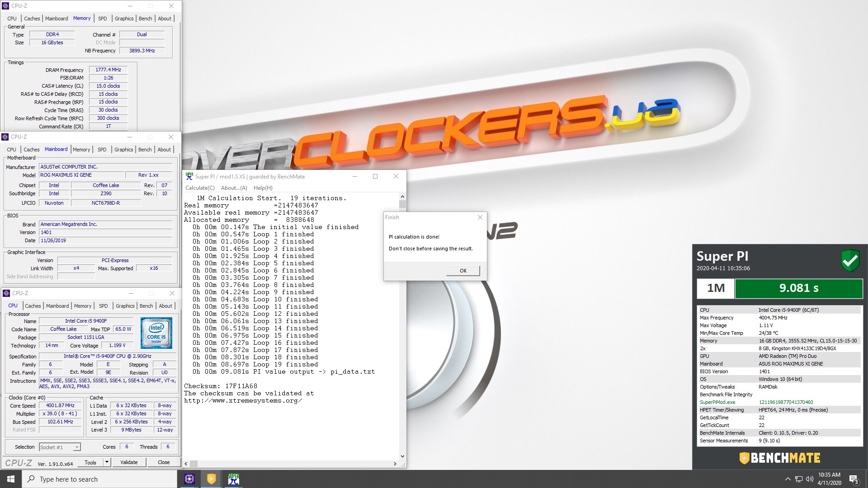Viewport: 868px width, 488px height.
Task: Open About tab in bottom CPU-Z window
Action: [x=165, y=306]
